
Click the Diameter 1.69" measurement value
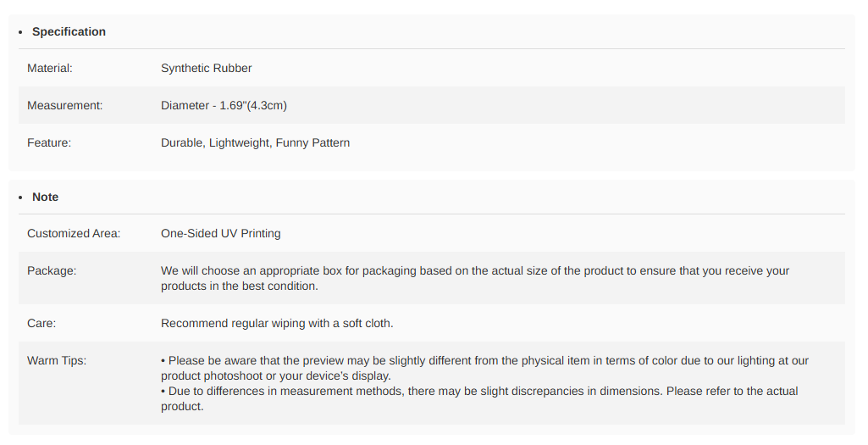[224, 105]
